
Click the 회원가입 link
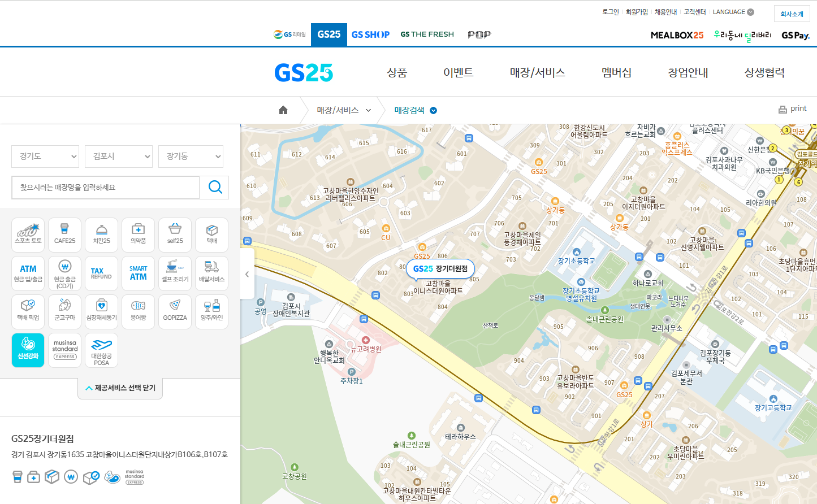[x=637, y=12]
